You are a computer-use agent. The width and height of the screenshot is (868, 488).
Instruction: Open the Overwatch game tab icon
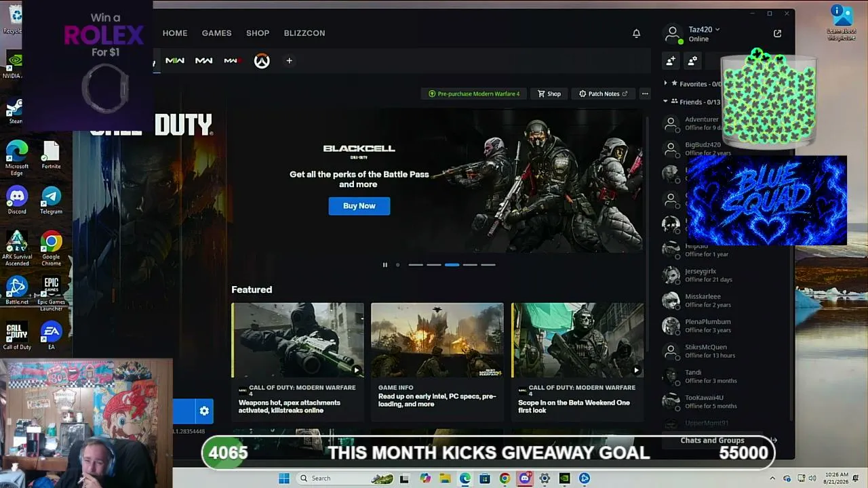tap(262, 61)
